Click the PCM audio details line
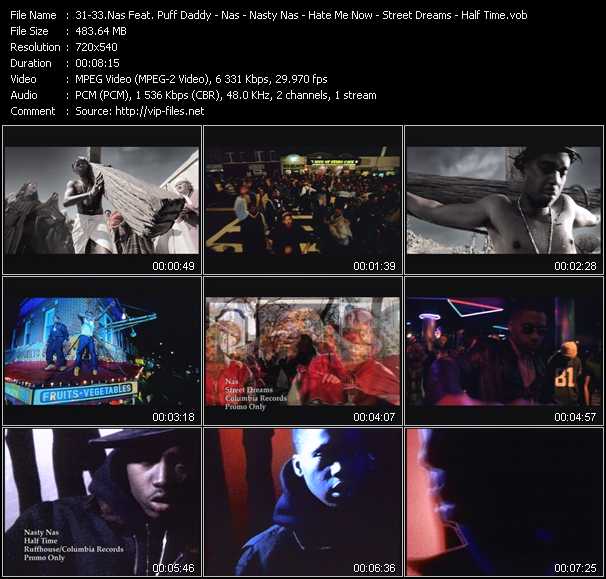 pyautogui.click(x=226, y=95)
